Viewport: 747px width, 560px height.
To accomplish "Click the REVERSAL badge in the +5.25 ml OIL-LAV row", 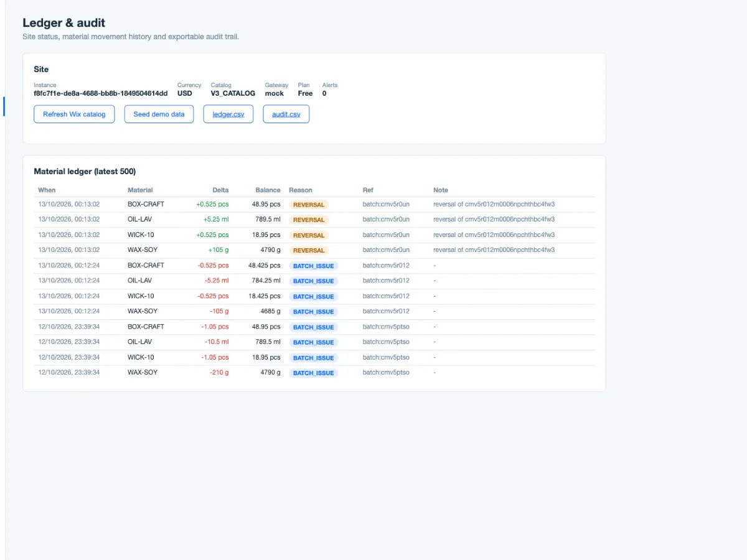I will (309, 220).
